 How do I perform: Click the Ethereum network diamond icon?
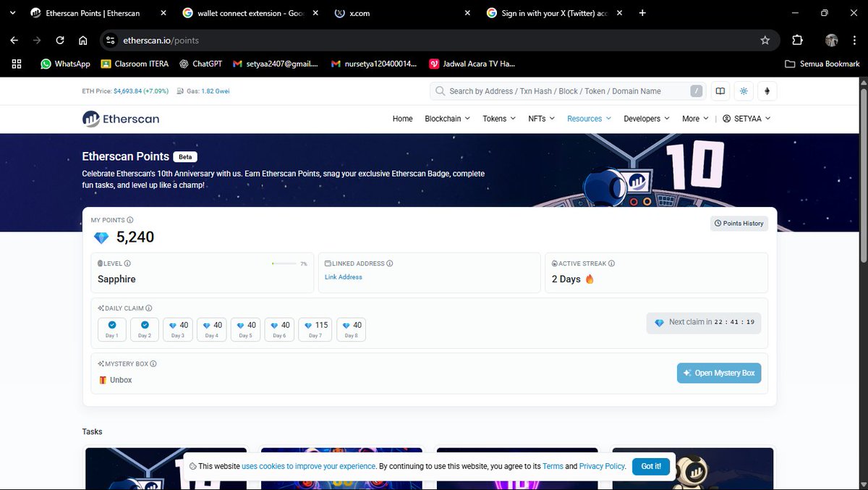point(767,91)
